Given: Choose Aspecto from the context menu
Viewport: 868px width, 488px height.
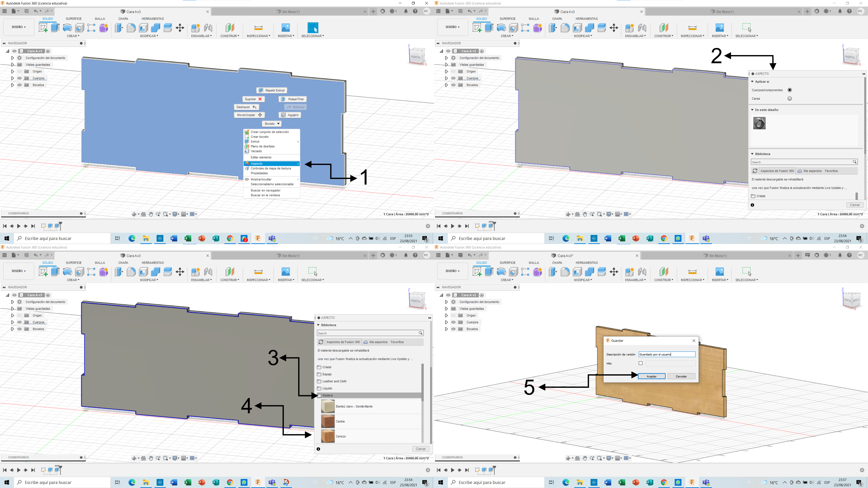Looking at the screenshot, I should pos(257,164).
